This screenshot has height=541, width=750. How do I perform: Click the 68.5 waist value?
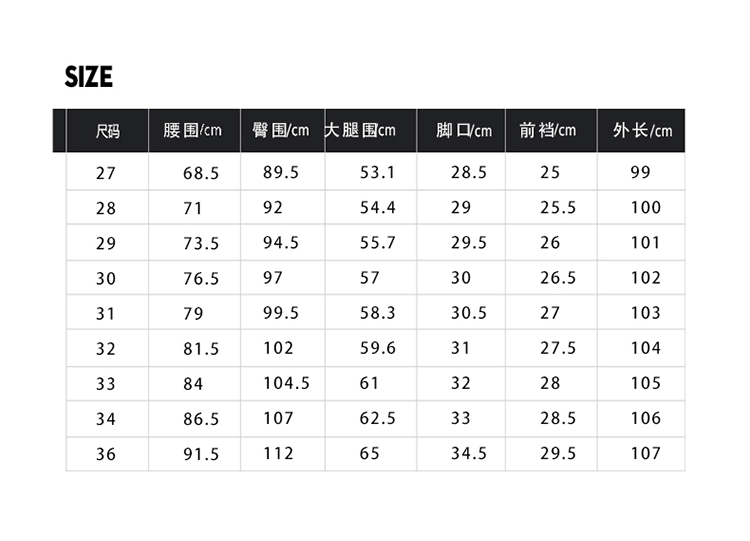pos(200,173)
